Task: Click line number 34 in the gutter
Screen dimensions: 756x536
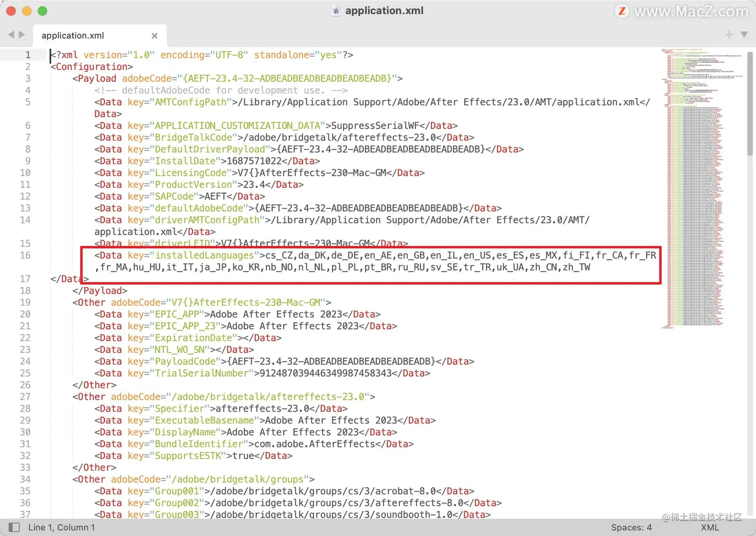Action: (25, 479)
